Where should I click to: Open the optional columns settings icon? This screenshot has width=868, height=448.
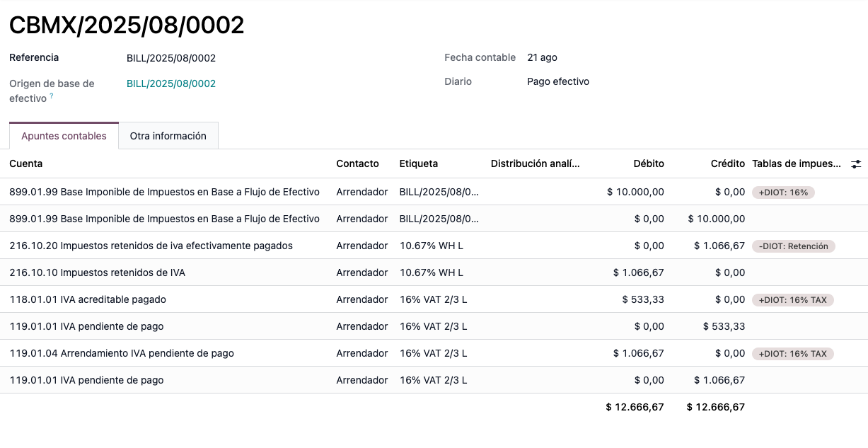point(856,163)
